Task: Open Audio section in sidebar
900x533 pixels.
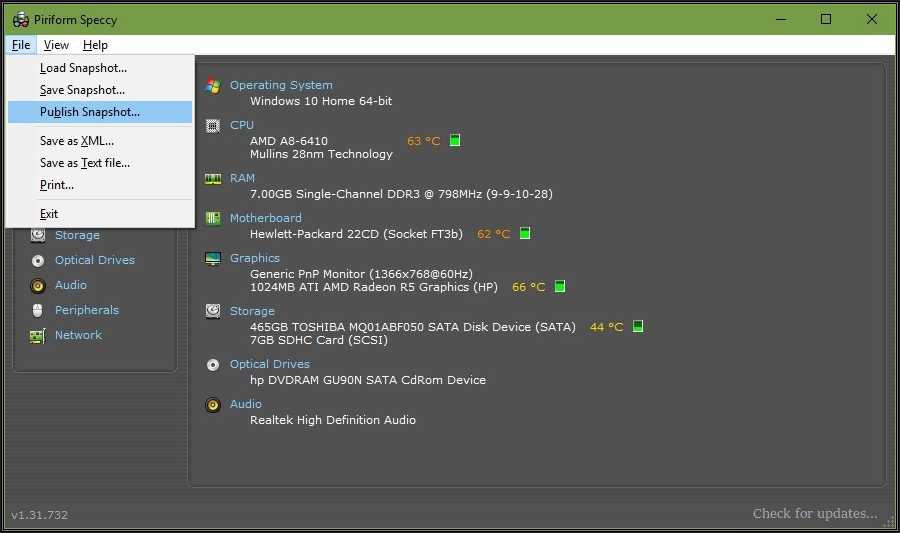Action: pyautogui.click(x=71, y=285)
